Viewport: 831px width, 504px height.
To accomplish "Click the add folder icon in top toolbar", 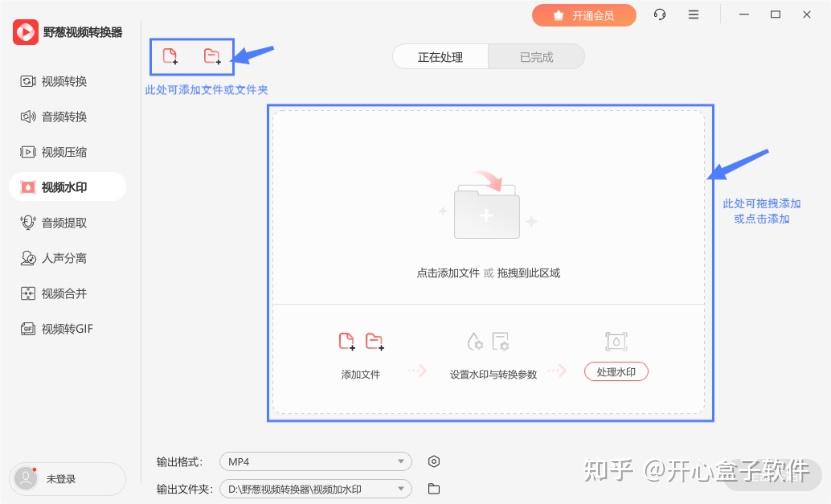I will coord(212,56).
